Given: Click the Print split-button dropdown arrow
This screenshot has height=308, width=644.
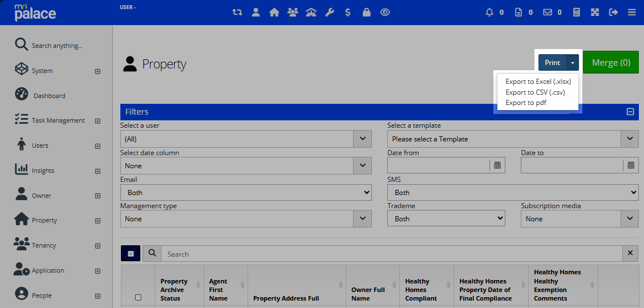Looking at the screenshot, I should point(573,62).
